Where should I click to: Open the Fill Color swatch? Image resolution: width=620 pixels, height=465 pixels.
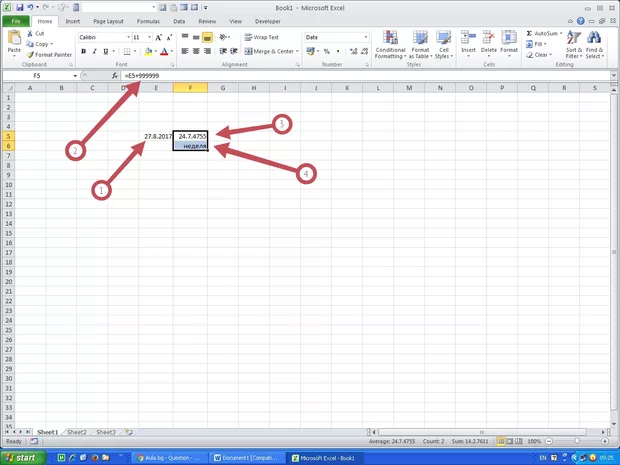(x=148, y=51)
